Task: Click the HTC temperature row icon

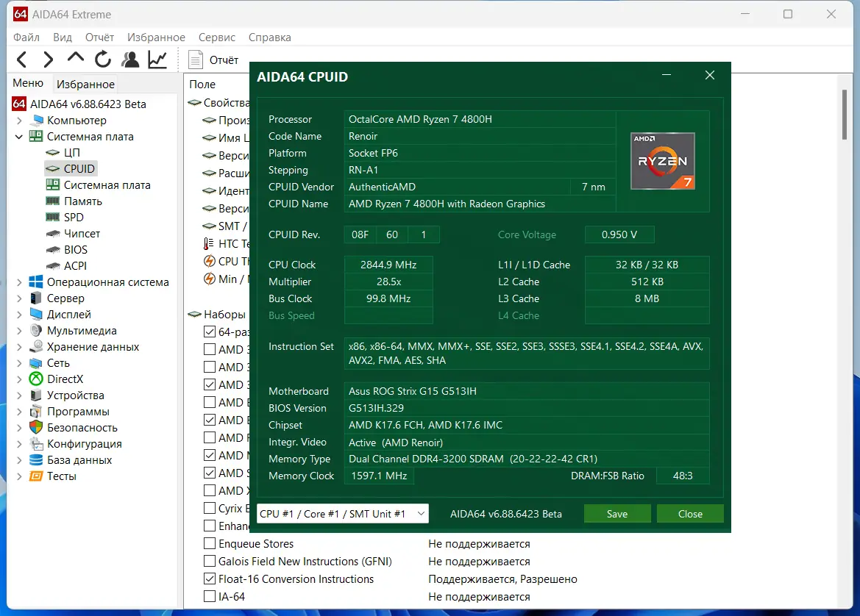Action: [209, 244]
